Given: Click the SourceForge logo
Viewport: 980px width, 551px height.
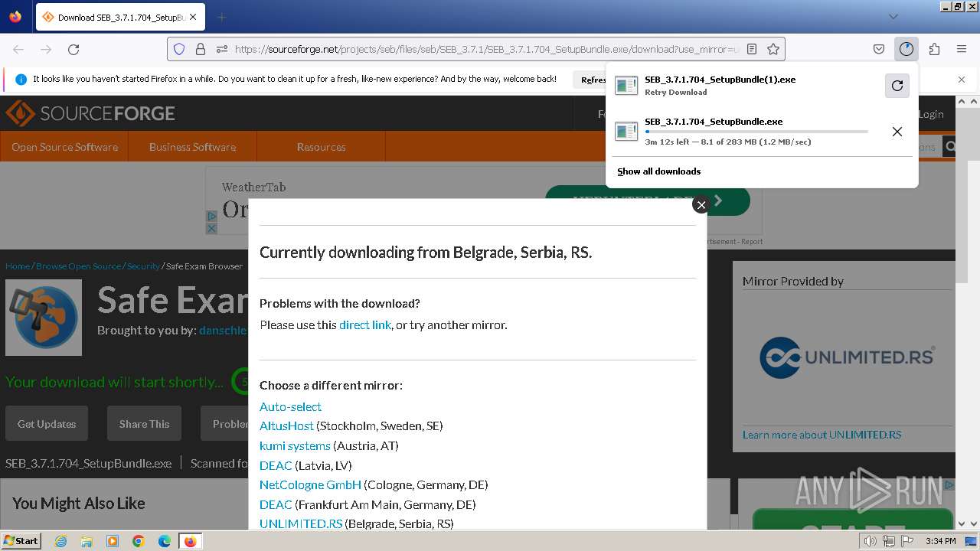Looking at the screenshot, I should click(90, 114).
